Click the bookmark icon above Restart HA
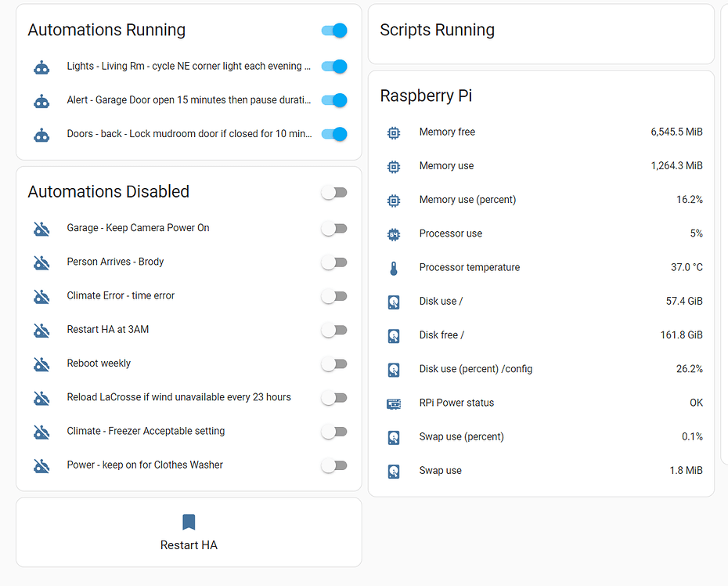The height and width of the screenshot is (586, 728). [x=189, y=521]
